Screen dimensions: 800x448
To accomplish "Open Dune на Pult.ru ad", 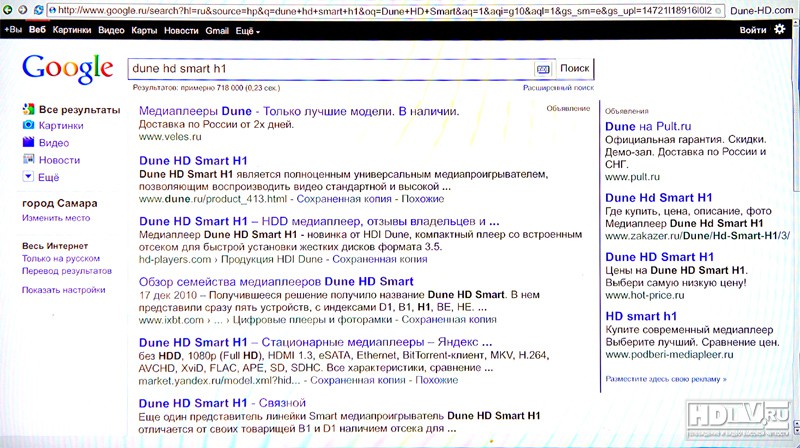I will 648,127.
